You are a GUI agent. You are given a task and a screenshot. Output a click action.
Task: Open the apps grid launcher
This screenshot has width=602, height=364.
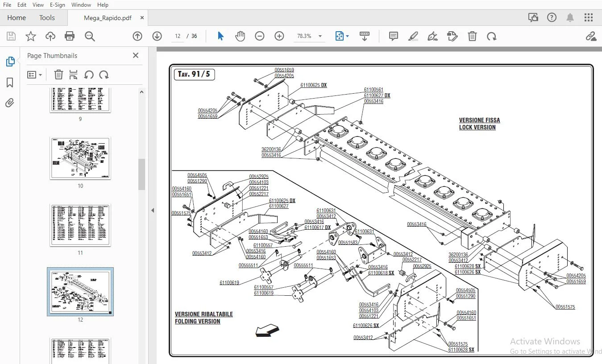(x=589, y=18)
